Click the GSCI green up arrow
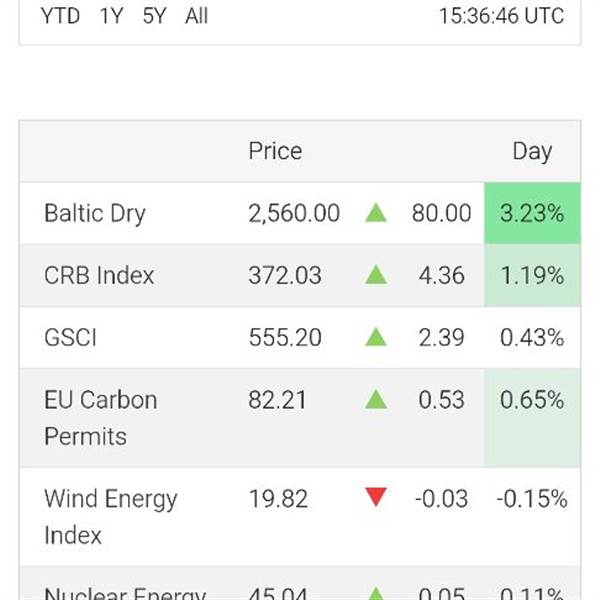Image resolution: width=600 pixels, height=600 pixels. point(376,337)
